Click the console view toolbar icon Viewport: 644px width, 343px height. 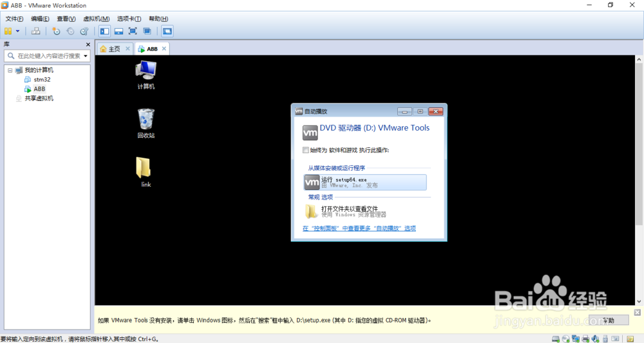pyautogui.click(x=167, y=31)
